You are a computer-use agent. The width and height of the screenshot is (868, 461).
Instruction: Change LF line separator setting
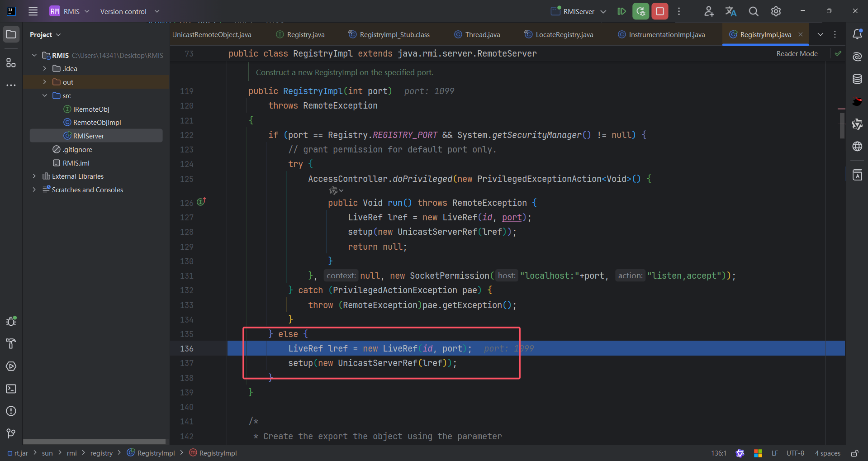(x=775, y=453)
